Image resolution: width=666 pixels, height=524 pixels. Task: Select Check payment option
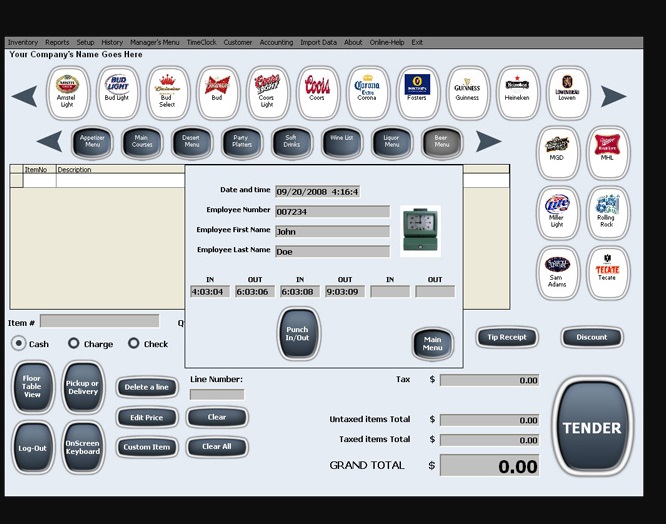[x=133, y=343]
